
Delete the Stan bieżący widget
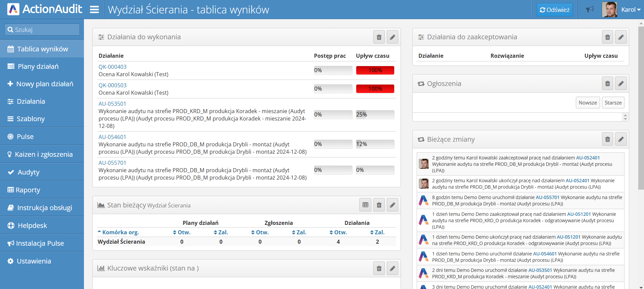[379, 205]
